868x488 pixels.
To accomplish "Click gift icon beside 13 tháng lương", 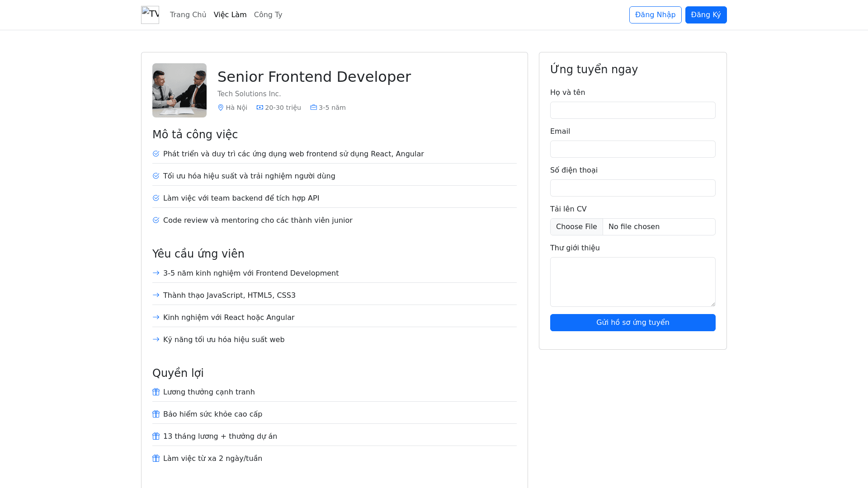I will [156, 436].
